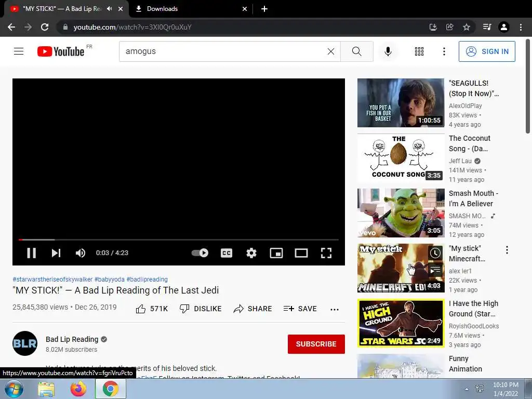Click the magnifier search button
Image resolution: width=532 pixels, height=399 pixels.
point(356,51)
